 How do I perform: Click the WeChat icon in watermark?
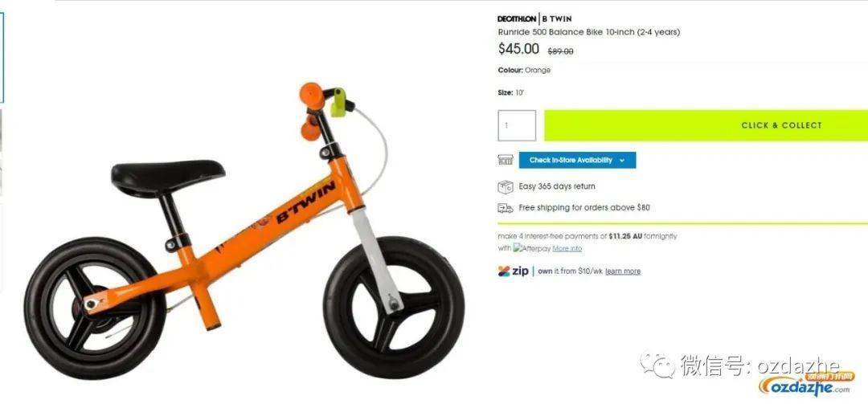point(657,365)
